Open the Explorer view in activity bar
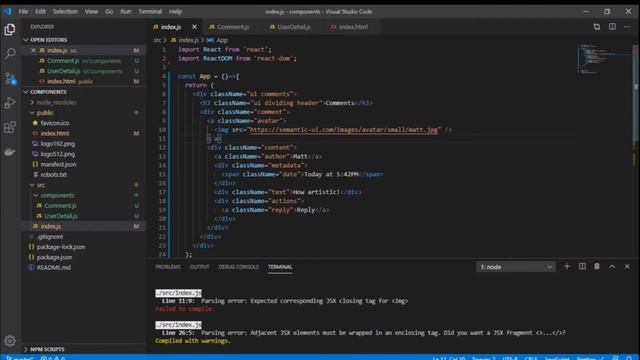Screen dimensions: 640x360 (x=10, y=29)
